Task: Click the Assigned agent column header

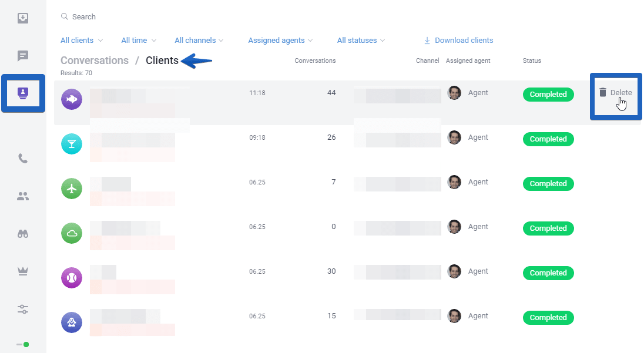Action: pyautogui.click(x=468, y=60)
